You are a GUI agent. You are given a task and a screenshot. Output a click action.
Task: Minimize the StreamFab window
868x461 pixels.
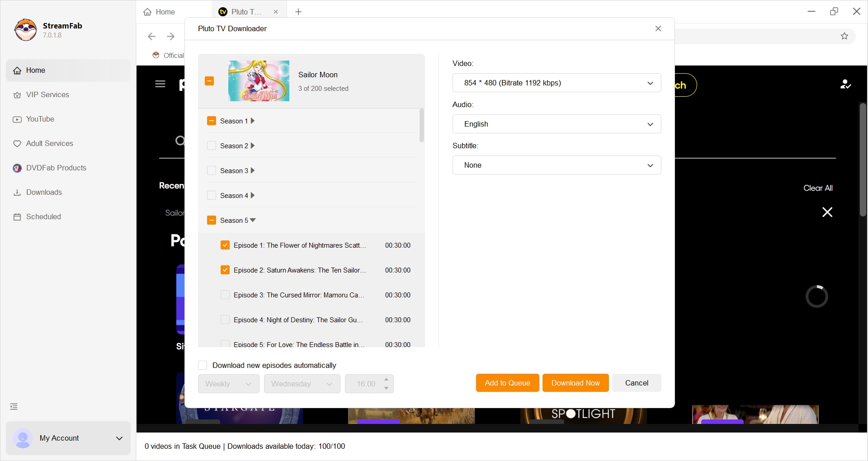(811, 11)
